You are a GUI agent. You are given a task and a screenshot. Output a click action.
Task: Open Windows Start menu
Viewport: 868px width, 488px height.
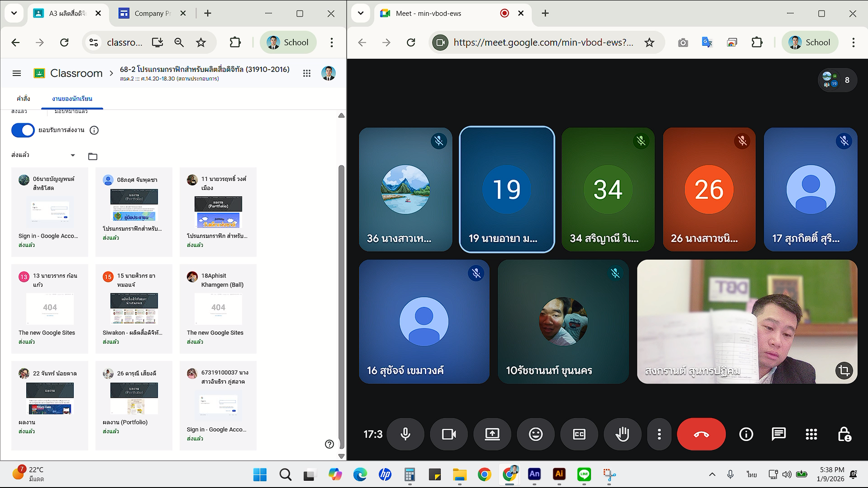tap(260, 474)
